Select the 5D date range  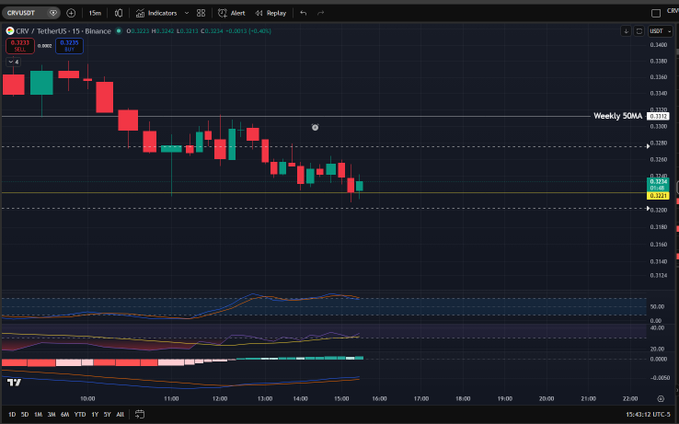pyautogui.click(x=25, y=414)
